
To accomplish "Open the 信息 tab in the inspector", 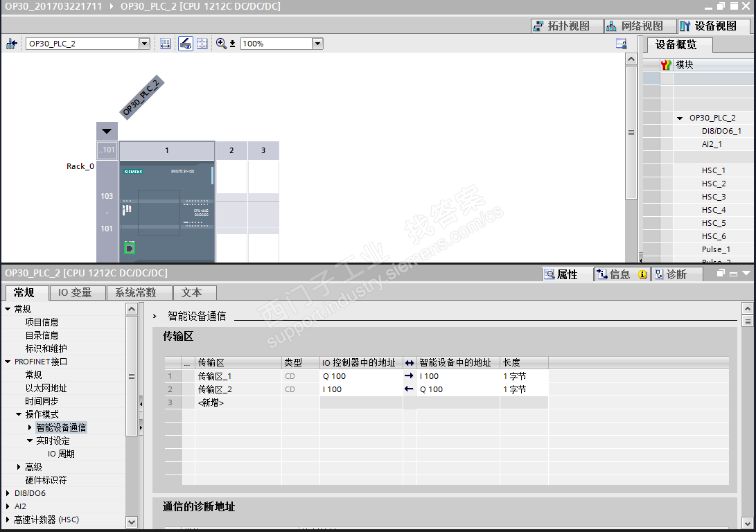I will click(x=622, y=274).
